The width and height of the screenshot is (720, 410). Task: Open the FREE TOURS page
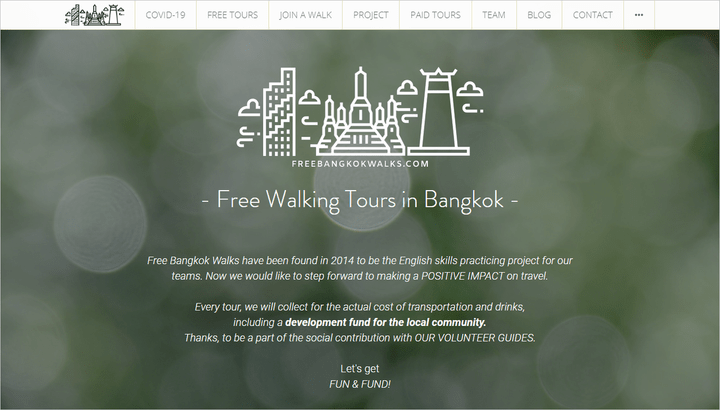click(x=232, y=15)
